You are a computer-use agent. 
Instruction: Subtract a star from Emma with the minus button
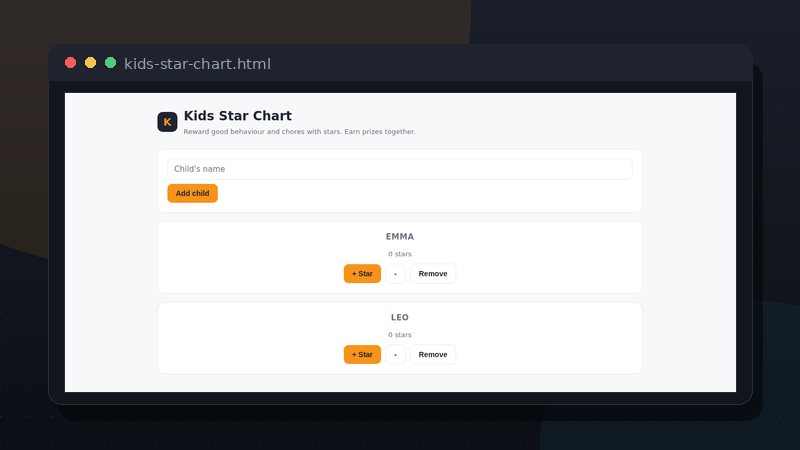pyautogui.click(x=395, y=273)
